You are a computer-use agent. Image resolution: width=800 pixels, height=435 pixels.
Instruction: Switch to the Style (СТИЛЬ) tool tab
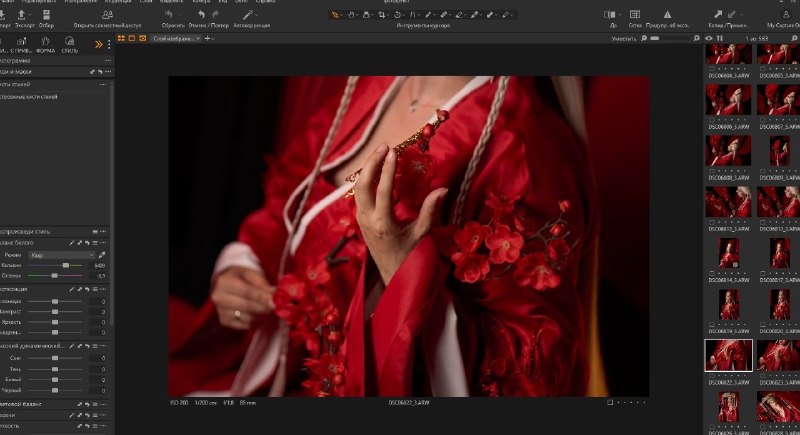coord(69,44)
